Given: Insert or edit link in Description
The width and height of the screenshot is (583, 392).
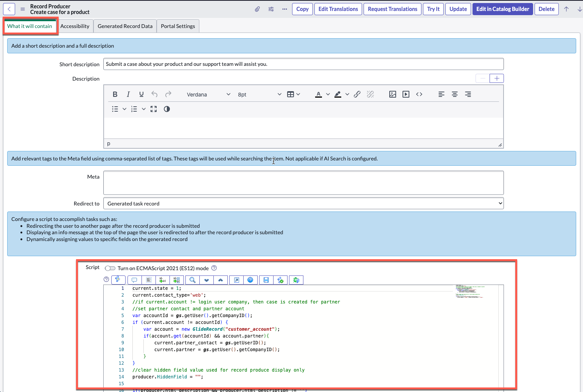Looking at the screenshot, I should coord(357,94).
